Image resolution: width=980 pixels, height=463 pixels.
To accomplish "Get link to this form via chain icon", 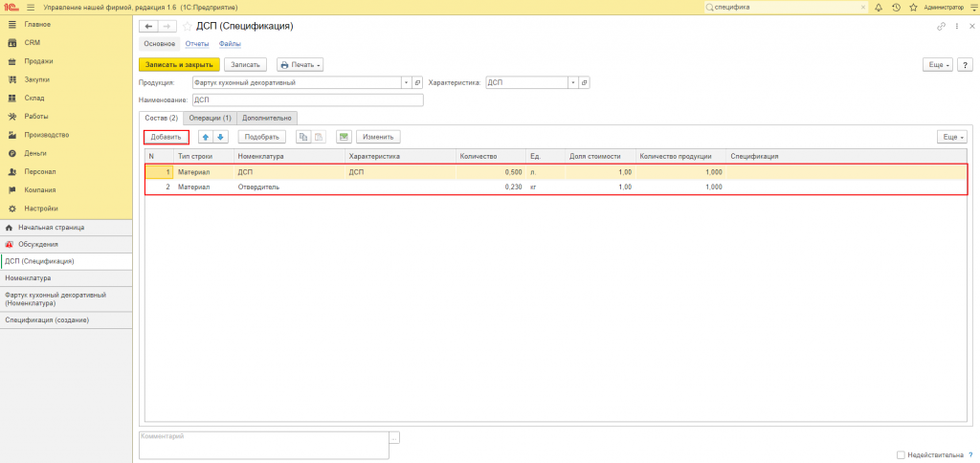I will 942,26.
